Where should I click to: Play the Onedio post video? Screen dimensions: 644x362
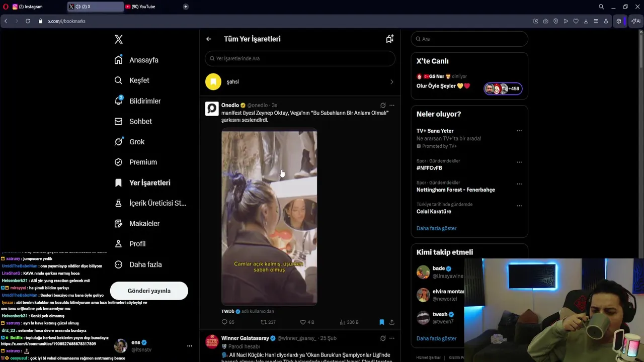pyautogui.click(x=269, y=218)
